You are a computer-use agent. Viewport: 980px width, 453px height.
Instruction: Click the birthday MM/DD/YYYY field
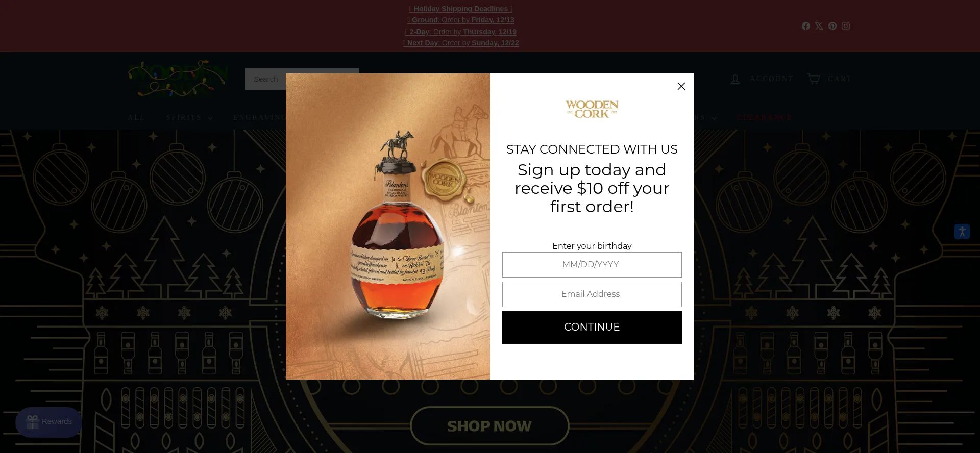point(592,265)
